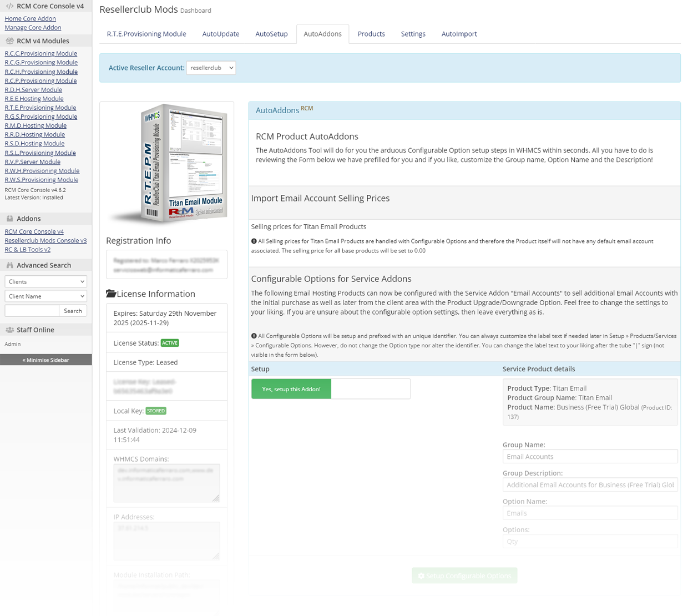
Task: Click the IP Addresses text area
Action: pos(166,541)
